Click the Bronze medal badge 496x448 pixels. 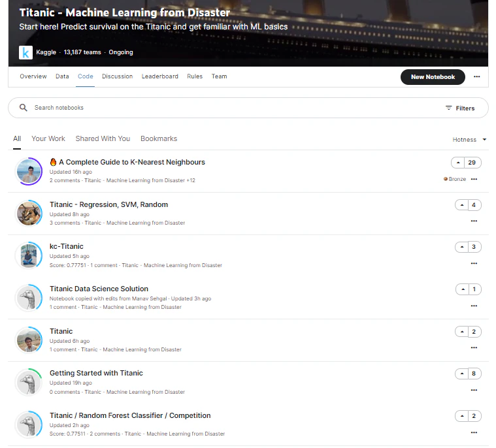455,179
